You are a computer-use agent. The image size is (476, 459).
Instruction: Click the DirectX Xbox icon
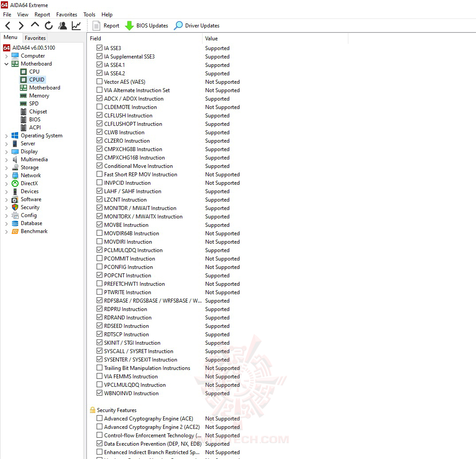click(x=15, y=183)
